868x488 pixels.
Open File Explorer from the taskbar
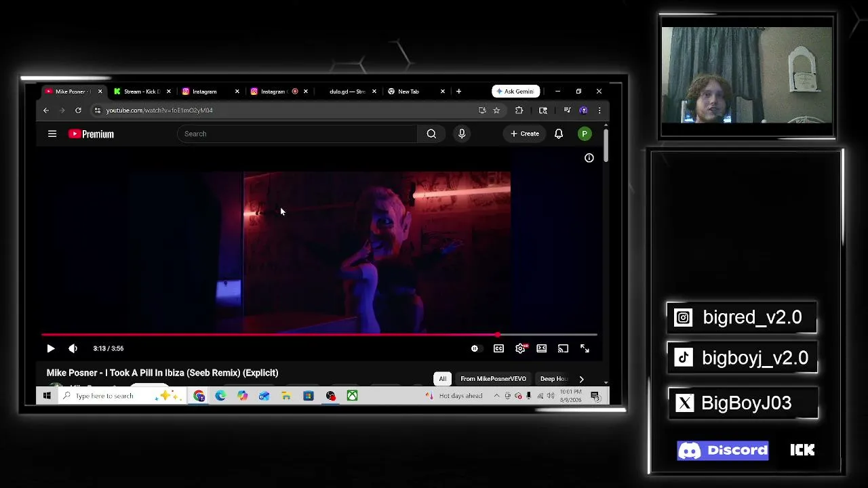tap(286, 396)
